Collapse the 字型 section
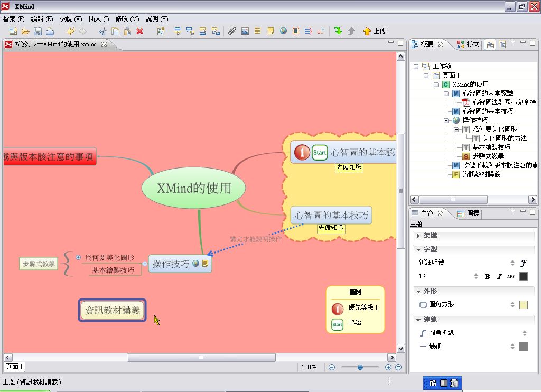This screenshot has height=392, width=541. tap(418, 249)
